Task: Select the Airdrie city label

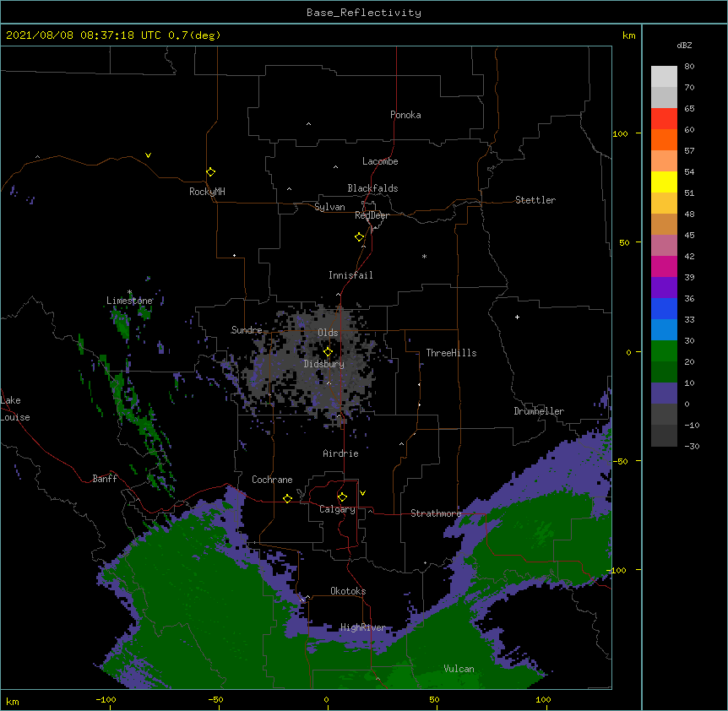Action: pyautogui.click(x=340, y=453)
